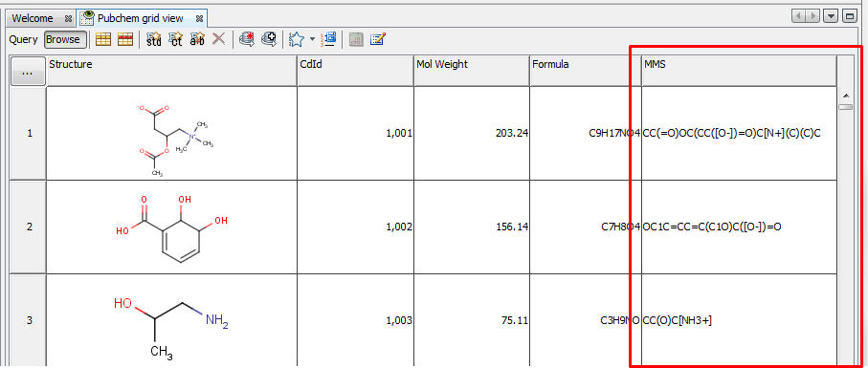Click the maximize panel icon at top right

pyautogui.click(x=849, y=16)
